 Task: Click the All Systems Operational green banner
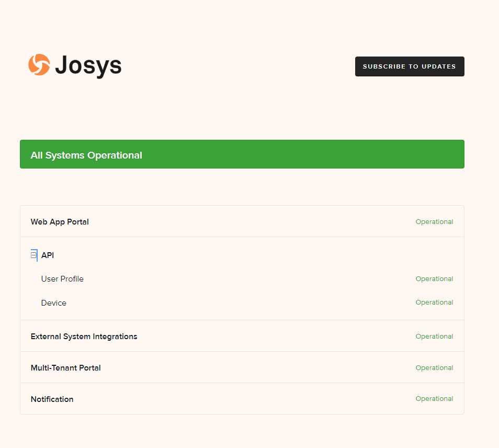pos(242,154)
